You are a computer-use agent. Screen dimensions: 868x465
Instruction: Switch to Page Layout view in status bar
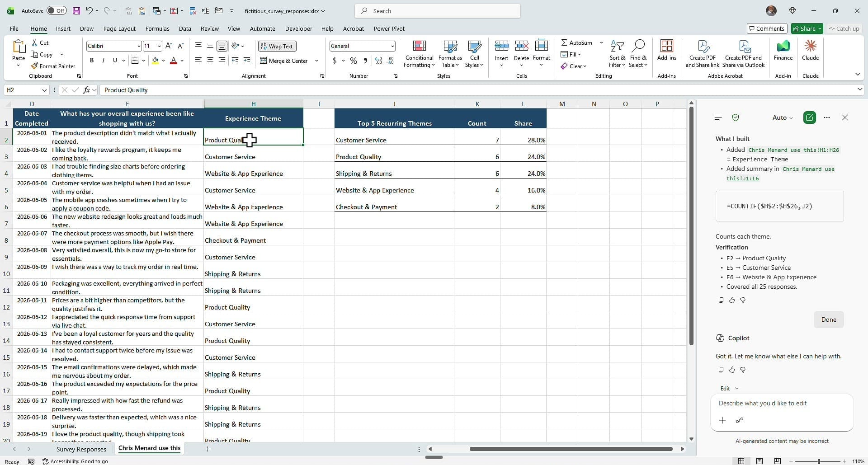(x=759, y=461)
